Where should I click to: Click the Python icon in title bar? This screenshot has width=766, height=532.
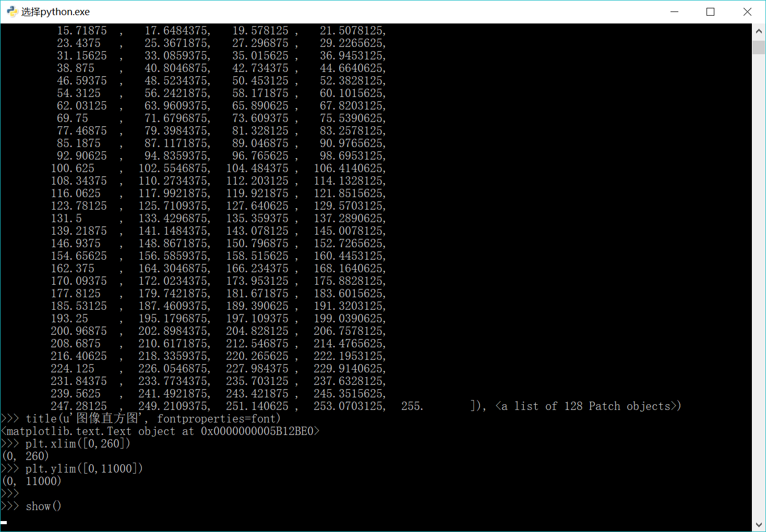12,11
